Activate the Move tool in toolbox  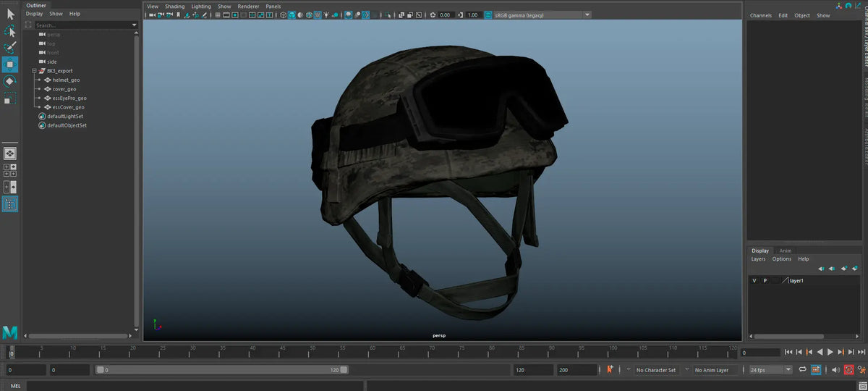coord(10,64)
